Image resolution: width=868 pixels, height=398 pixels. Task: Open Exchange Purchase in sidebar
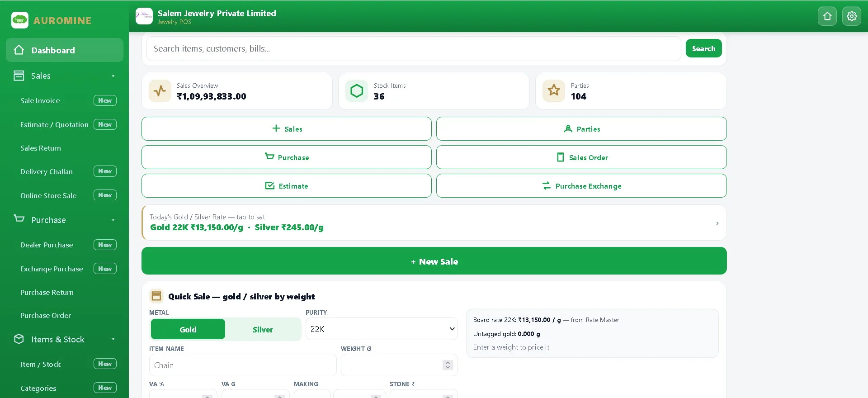[52, 269]
